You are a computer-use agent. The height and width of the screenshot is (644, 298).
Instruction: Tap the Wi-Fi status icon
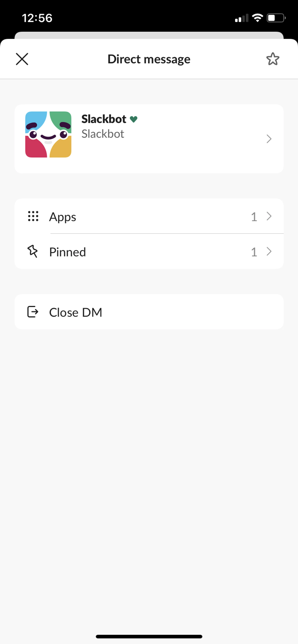click(257, 18)
